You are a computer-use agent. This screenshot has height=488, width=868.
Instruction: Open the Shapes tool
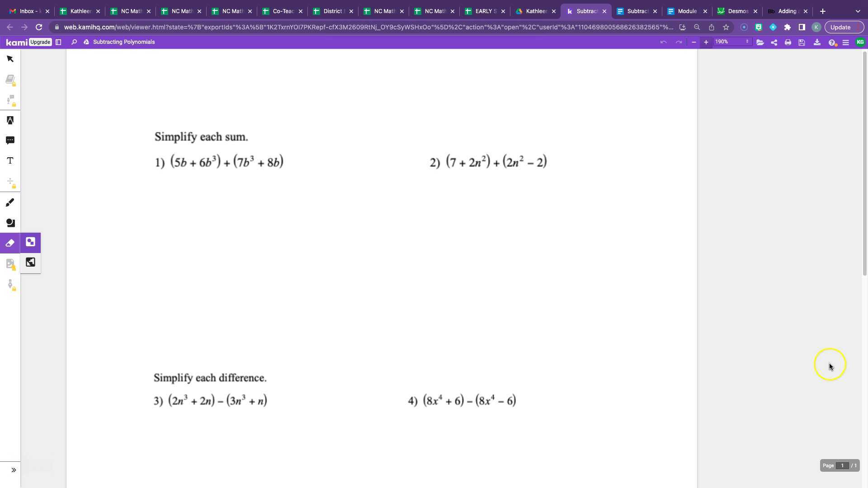point(10,223)
